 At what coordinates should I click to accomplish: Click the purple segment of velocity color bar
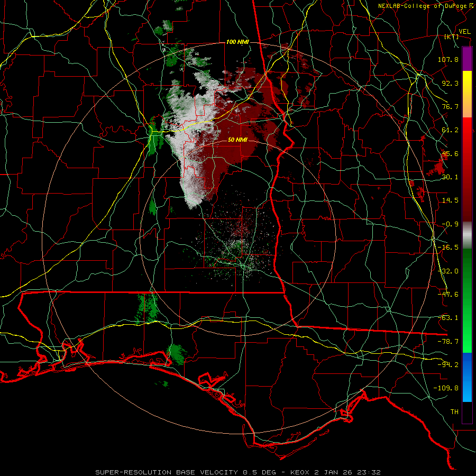click(467, 59)
